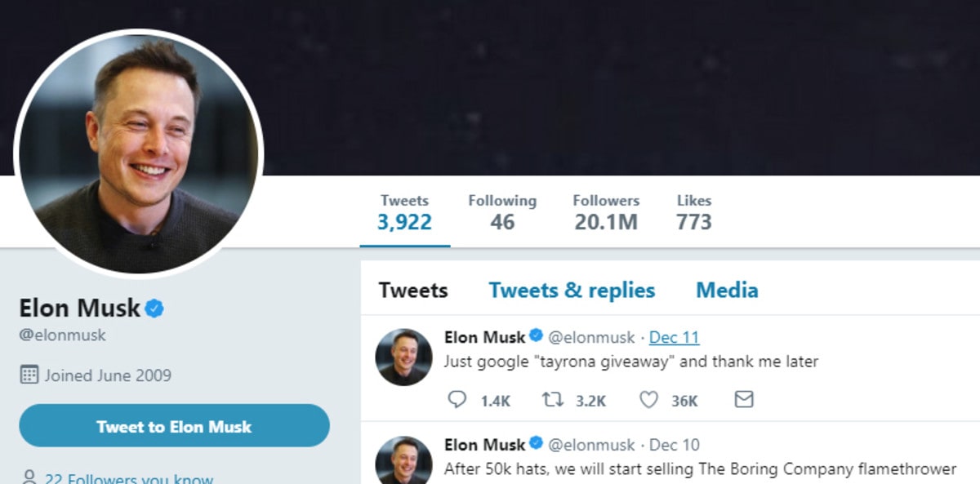980x484 pixels.
Task: Open the large profile picture
Action: (139, 153)
